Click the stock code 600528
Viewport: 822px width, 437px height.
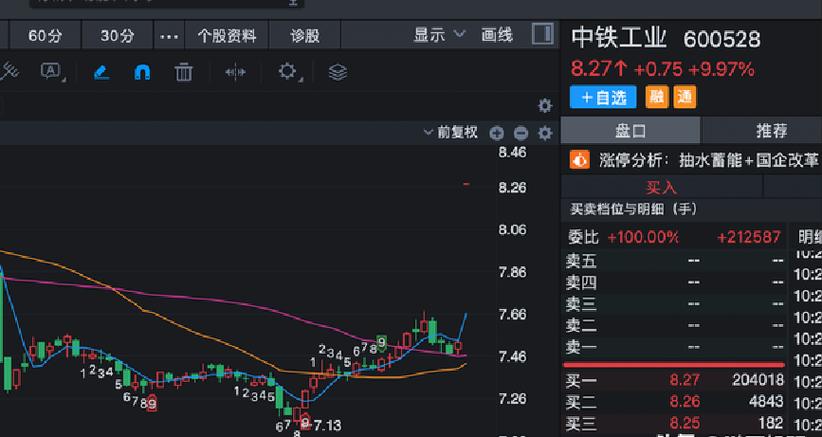point(722,39)
